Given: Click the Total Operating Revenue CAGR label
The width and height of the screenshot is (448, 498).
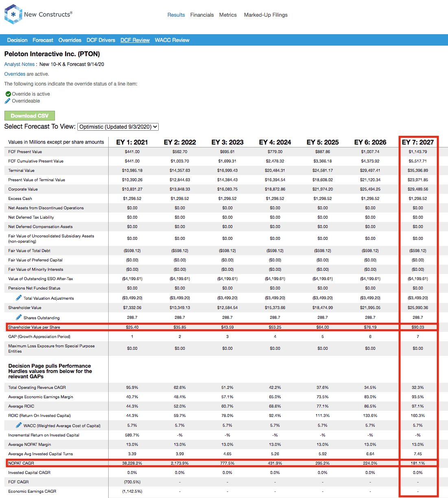Looking at the screenshot, I should (37, 388).
